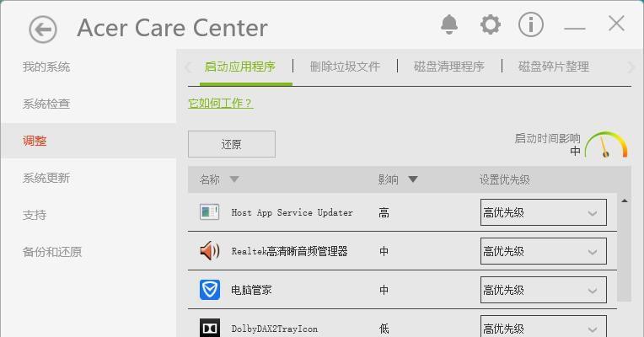Open the info (i) icon
The image size is (644, 337).
pyautogui.click(x=531, y=24)
